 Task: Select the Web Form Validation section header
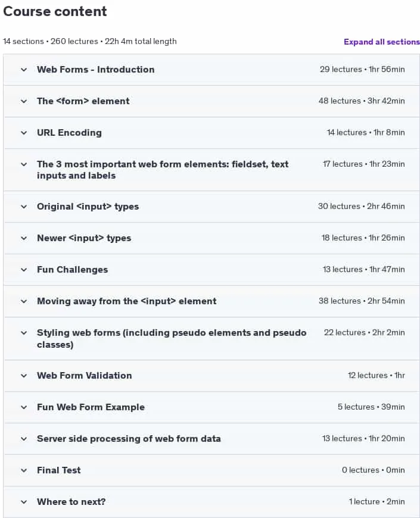[x=211, y=376]
